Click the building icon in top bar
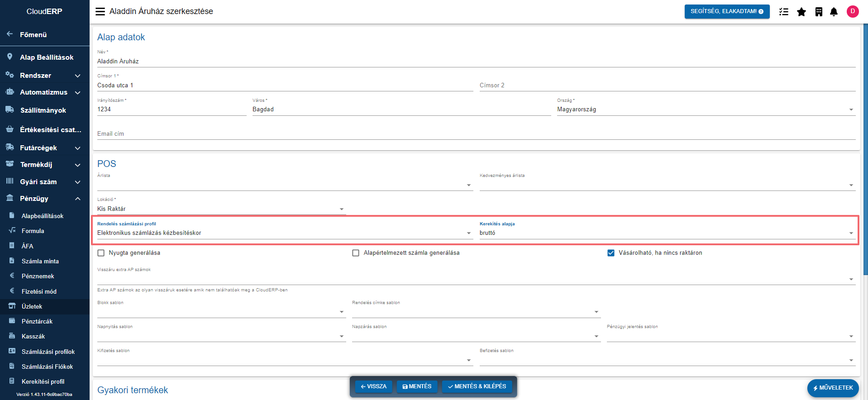Image resolution: width=868 pixels, height=400 pixels. 819,12
